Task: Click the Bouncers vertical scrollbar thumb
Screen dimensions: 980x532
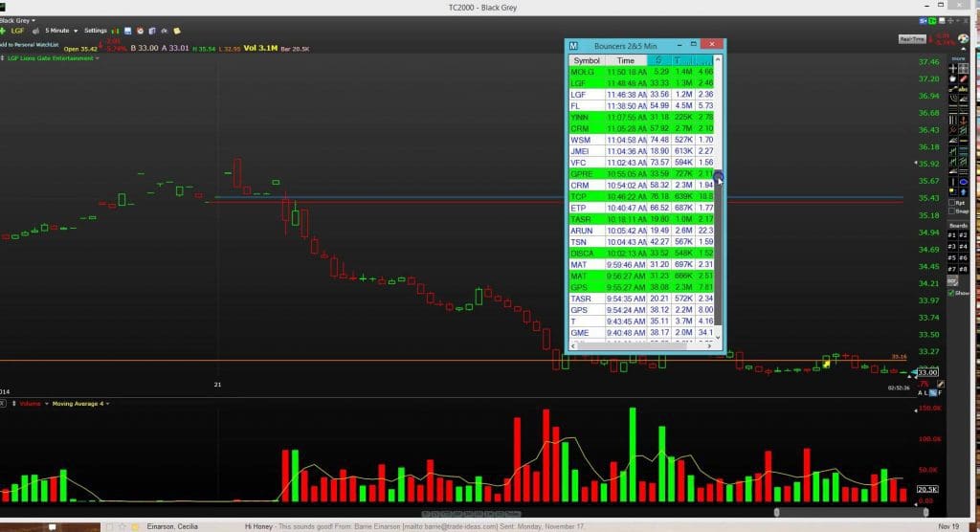Action: (x=718, y=250)
